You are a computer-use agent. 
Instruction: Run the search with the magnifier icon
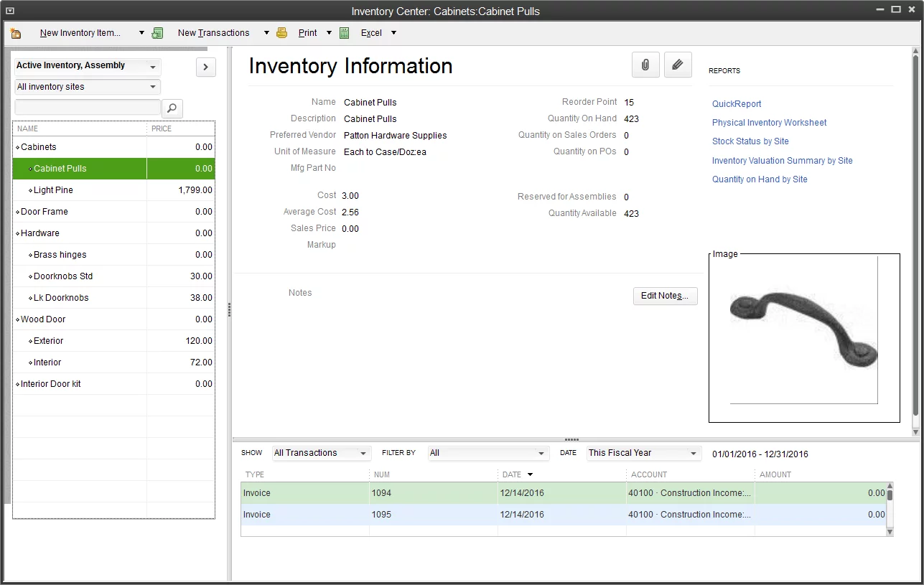172,108
